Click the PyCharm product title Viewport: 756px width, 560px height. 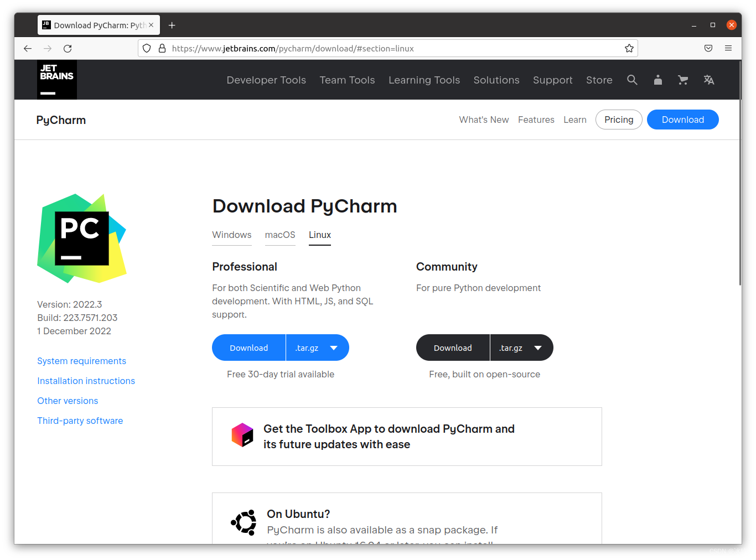(x=61, y=120)
